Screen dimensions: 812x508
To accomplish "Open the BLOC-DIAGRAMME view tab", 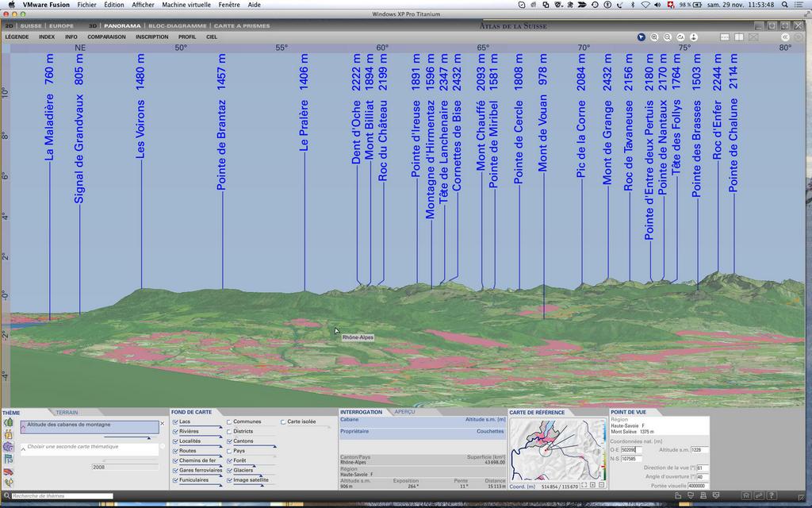I will click(177, 25).
